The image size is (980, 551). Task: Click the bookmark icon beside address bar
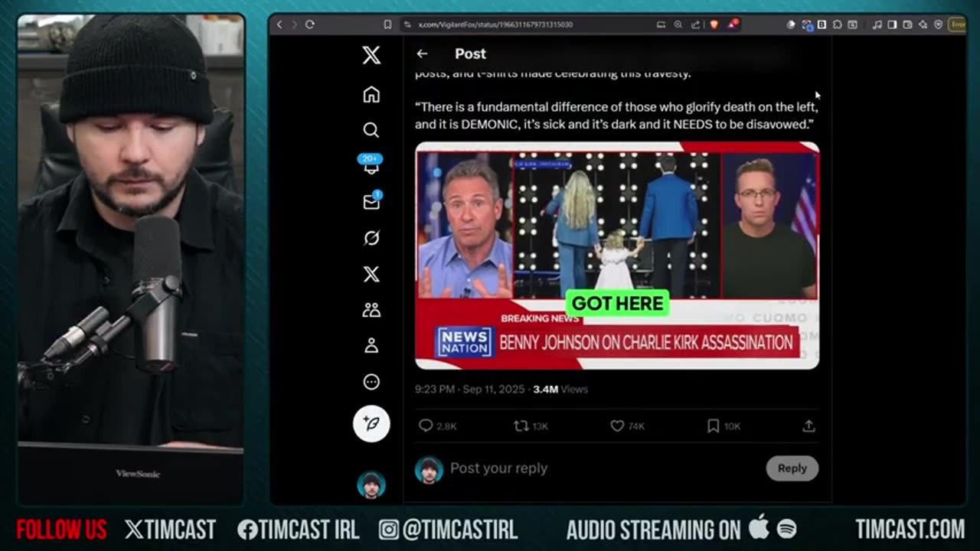click(387, 24)
